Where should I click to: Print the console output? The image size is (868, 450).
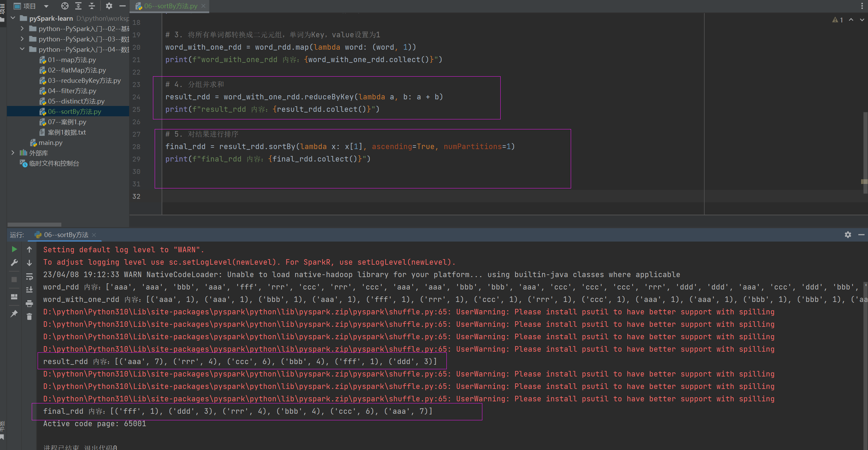(29, 304)
